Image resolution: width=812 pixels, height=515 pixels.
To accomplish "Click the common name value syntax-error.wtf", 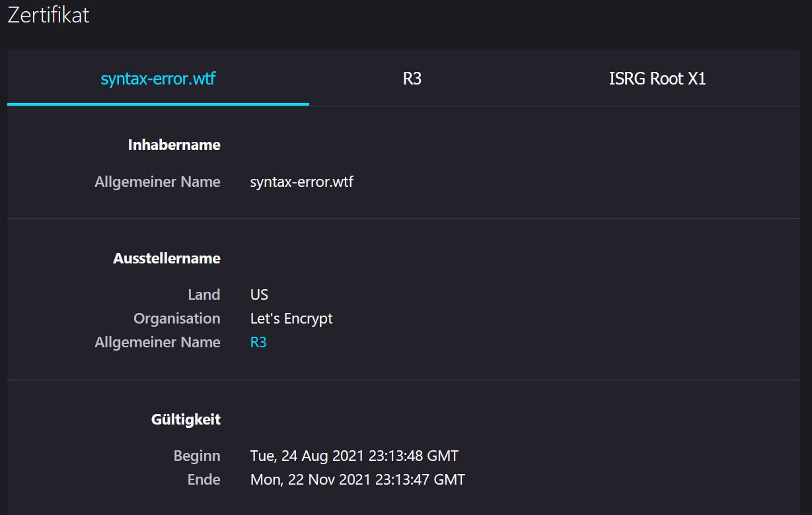I will coord(302,182).
